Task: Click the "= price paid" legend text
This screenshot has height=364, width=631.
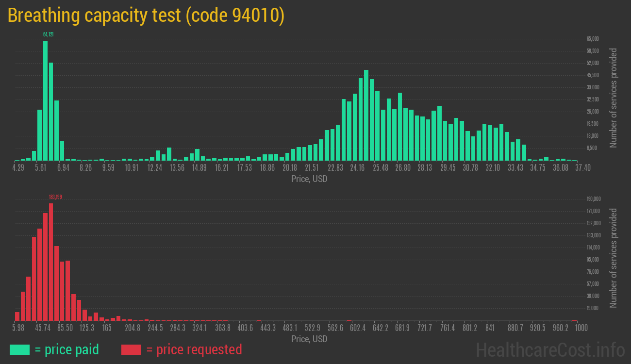Action: (x=66, y=349)
